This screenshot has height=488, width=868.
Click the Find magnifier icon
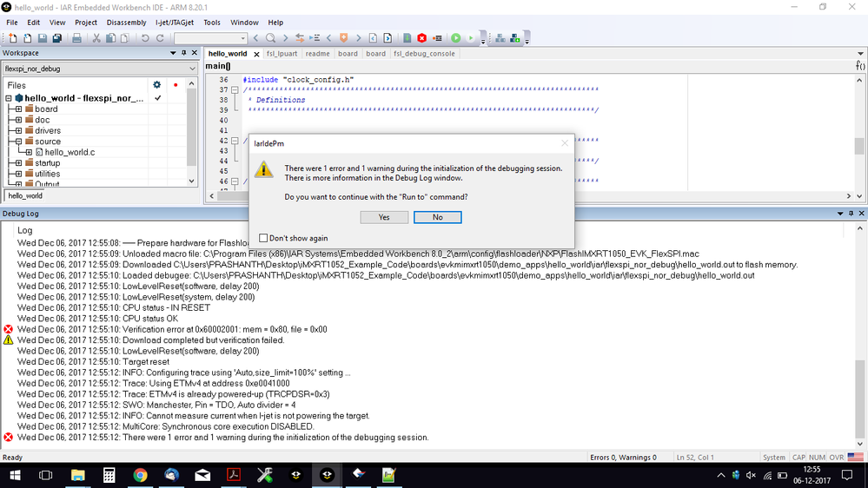coord(270,38)
